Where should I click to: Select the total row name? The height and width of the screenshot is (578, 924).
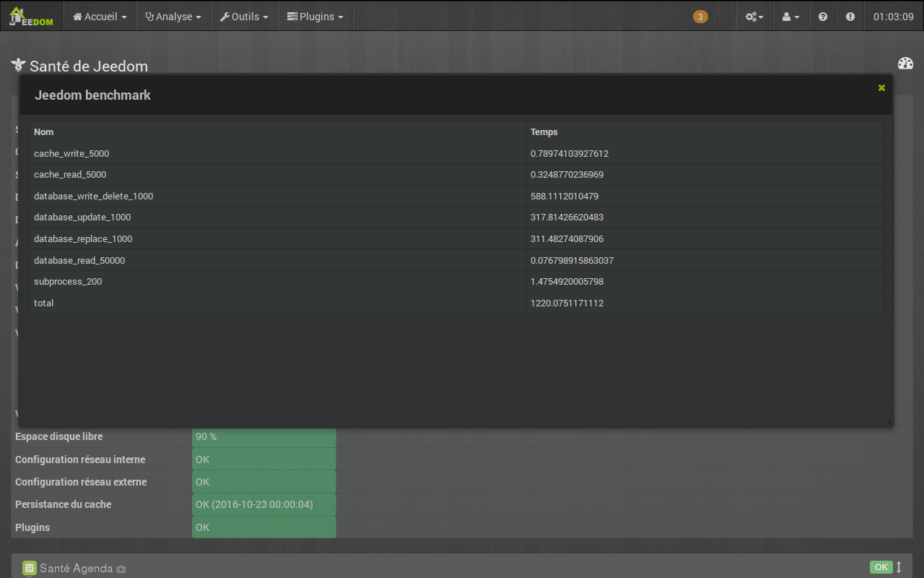(x=43, y=303)
